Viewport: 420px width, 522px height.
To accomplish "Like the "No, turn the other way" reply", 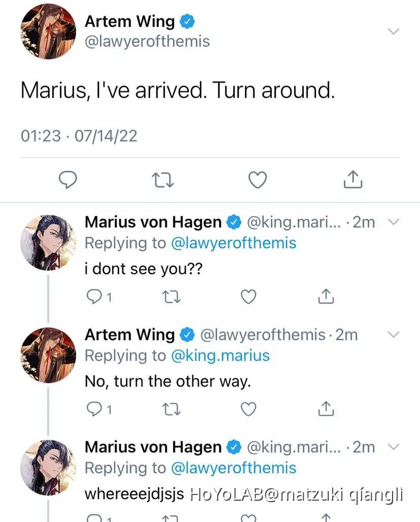I will tap(248, 408).
